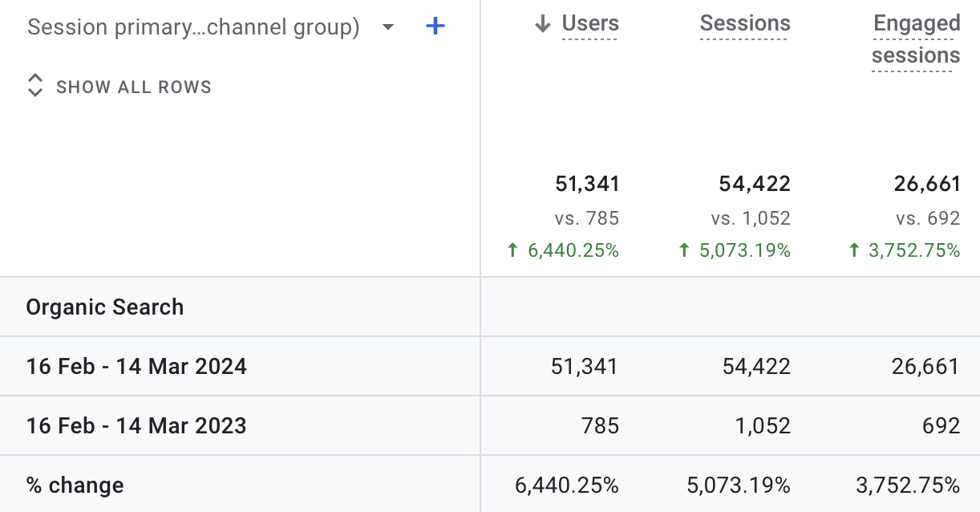Image resolution: width=980 pixels, height=512 pixels.
Task: Click the 16 Feb - 14 Mar 2024 row
Action: [490, 367]
